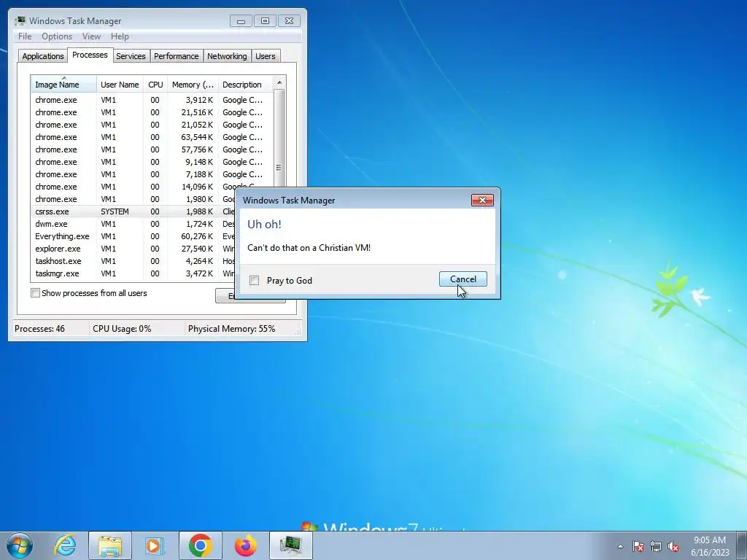
Task: Launch Internet Explorer from the taskbar
Action: (x=65, y=545)
